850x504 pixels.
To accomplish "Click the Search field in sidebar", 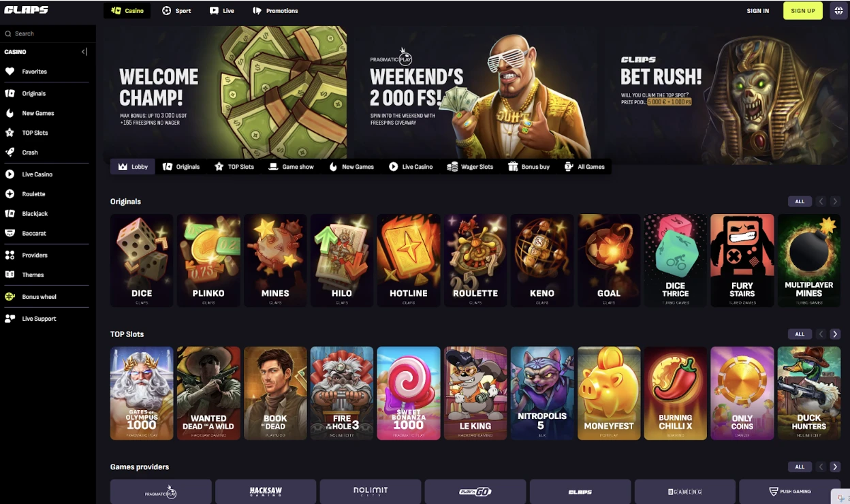I will (x=48, y=33).
